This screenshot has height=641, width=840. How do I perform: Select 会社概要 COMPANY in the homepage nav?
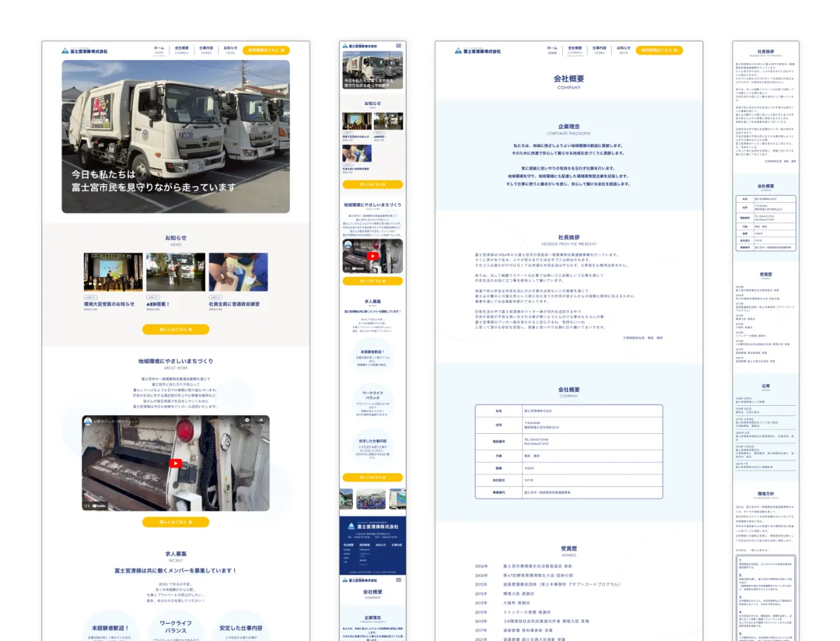point(182,50)
